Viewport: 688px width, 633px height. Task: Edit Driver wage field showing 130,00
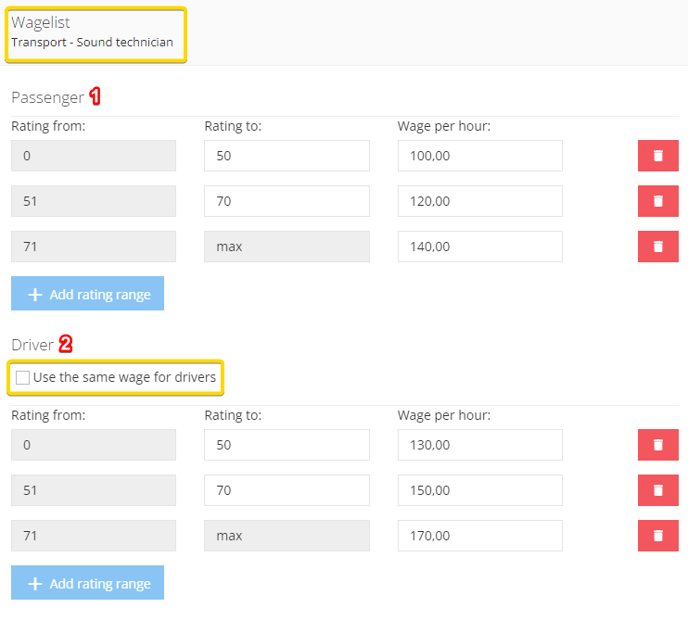coord(480,445)
